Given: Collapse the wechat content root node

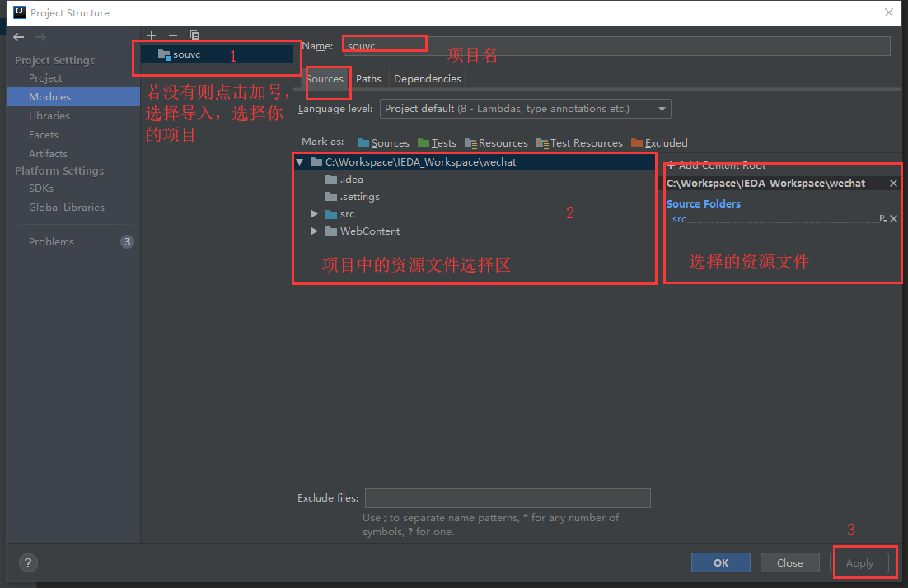Looking at the screenshot, I should point(300,162).
